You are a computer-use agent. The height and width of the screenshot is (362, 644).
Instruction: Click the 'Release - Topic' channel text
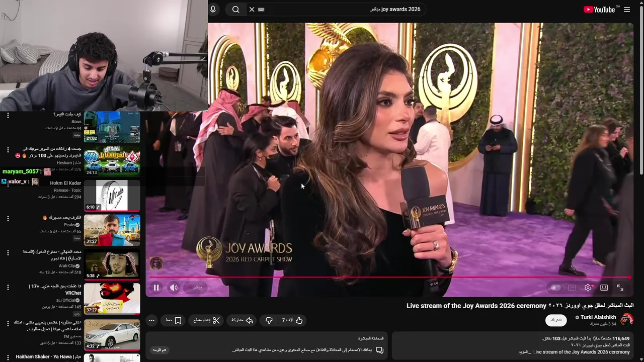pyautogui.click(x=67, y=191)
